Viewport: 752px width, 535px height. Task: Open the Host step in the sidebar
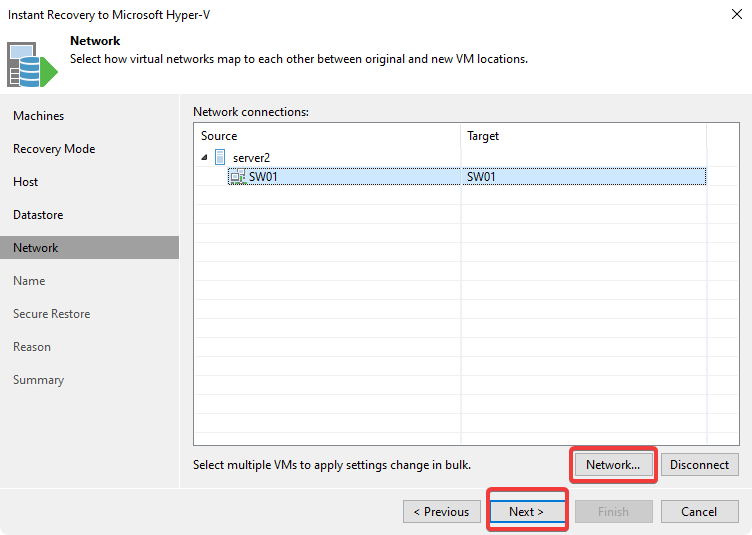[x=26, y=182]
